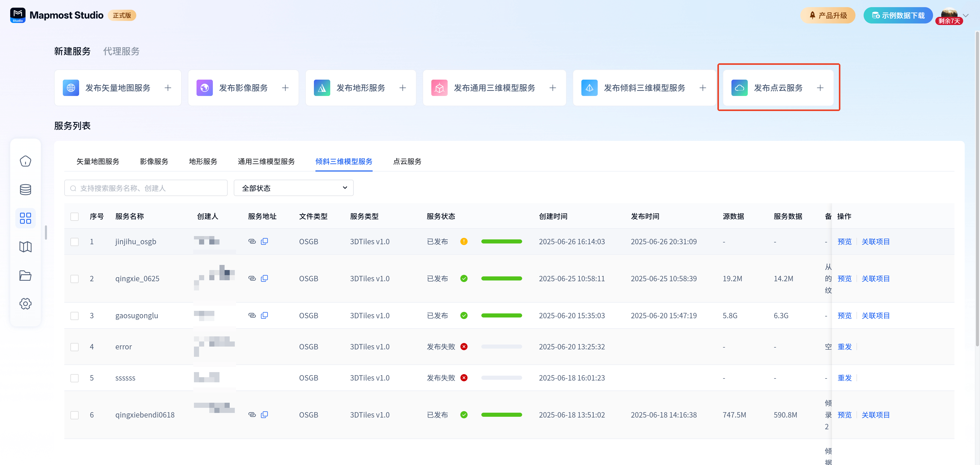Copy service address of jinjihu_osgb
Viewport: 980px width, 465px height.
[x=264, y=241]
